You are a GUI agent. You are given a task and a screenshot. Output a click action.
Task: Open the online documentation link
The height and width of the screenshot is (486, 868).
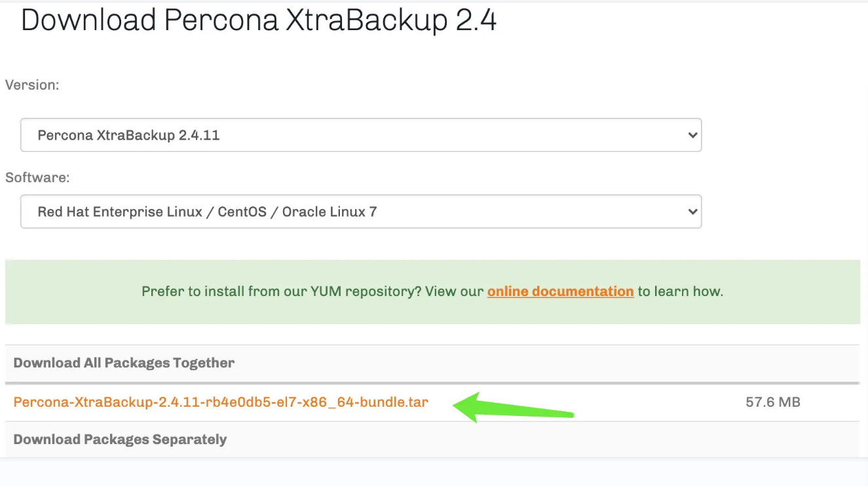[560, 291]
